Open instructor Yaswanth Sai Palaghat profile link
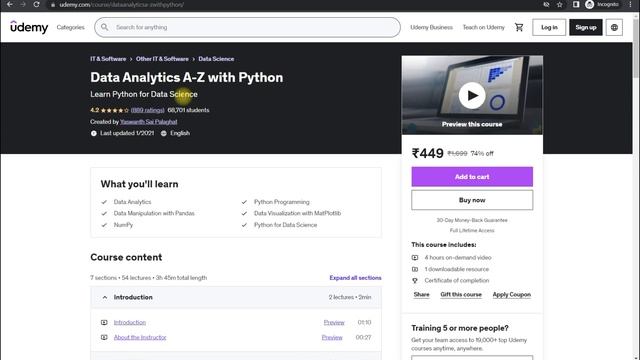This screenshot has height=360, width=640. tap(149, 122)
